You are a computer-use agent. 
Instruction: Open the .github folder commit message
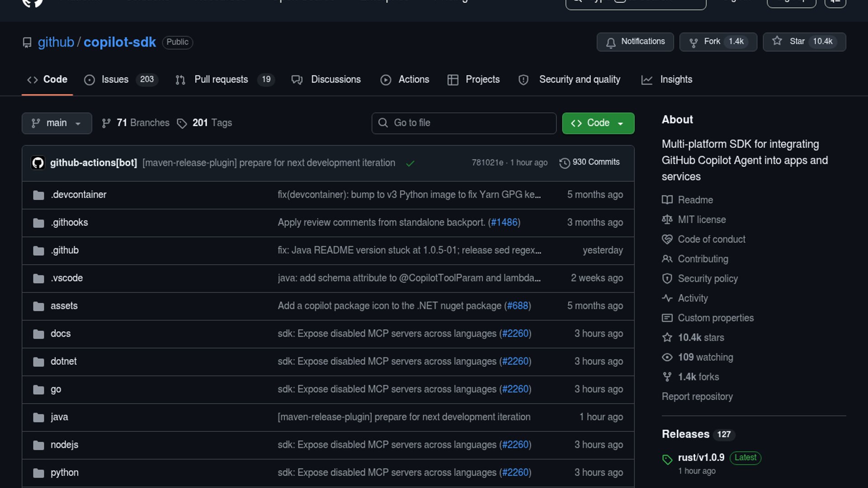pyautogui.click(x=410, y=250)
